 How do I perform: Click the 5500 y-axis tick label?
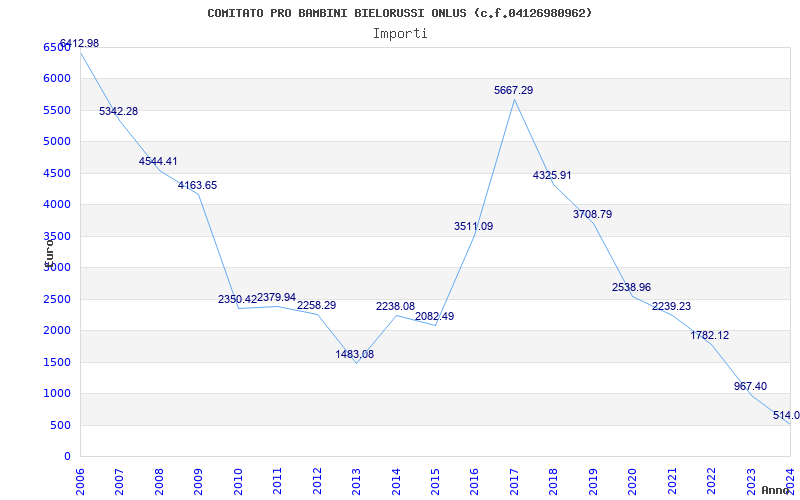pyautogui.click(x=57, y=110)
